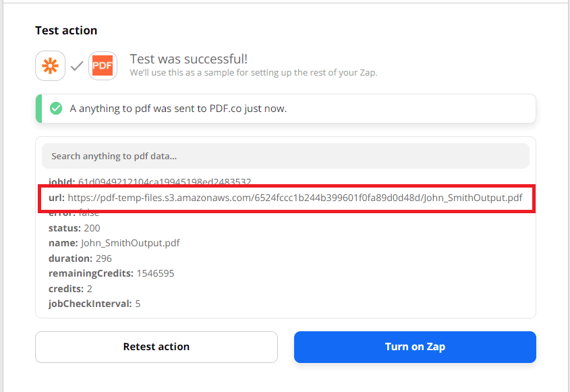Click the PDF.co app icon
Image resolution: width=570 pixels, height=392 pixels.
click(x=103, y=66)
